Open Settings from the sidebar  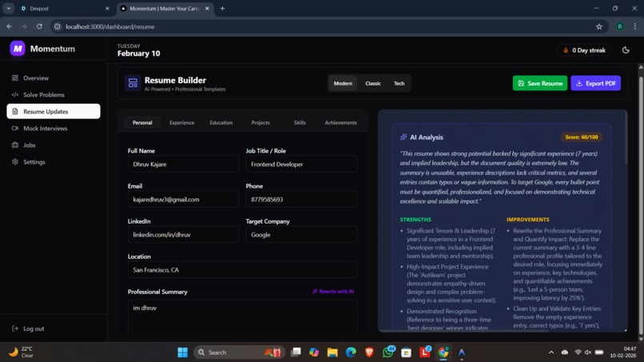click(x=54, y=162)
